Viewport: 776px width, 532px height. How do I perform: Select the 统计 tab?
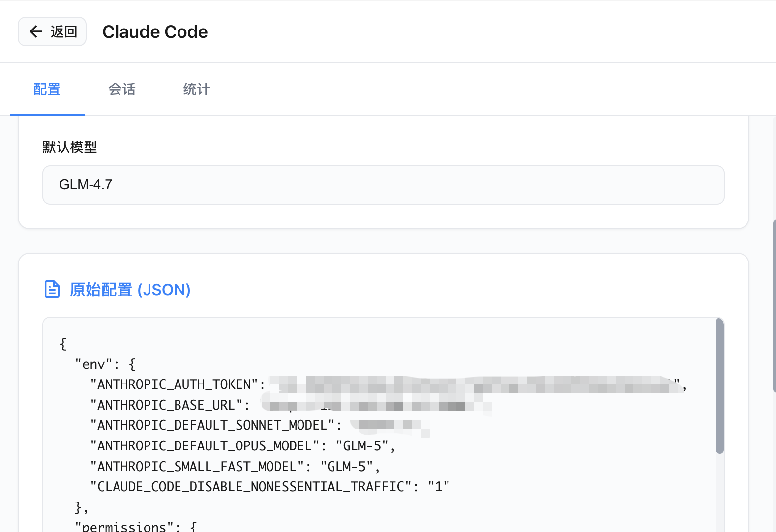click(x=197, y=89)
